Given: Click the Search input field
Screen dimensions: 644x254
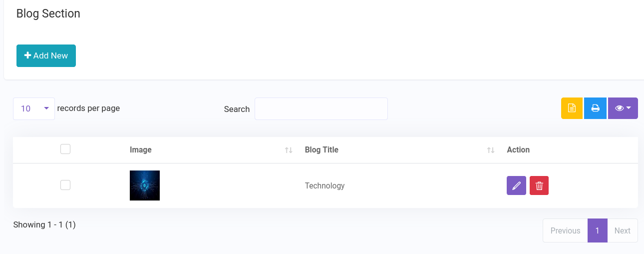Looking at the screenshot, I should point(321,108).
